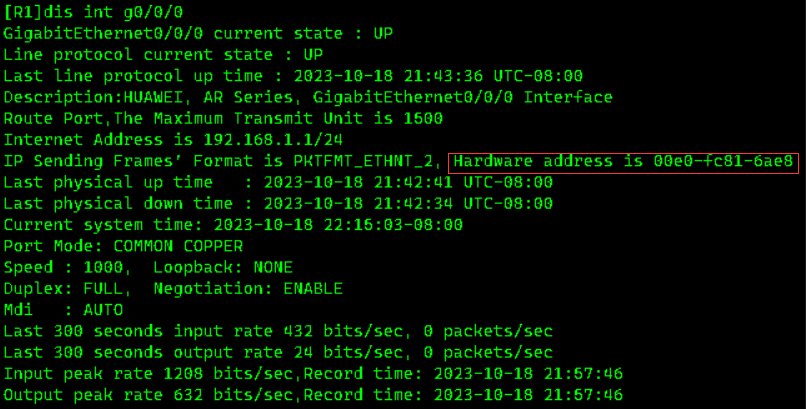Click the Last line protocol up time line
806x409 pixels.
293,76
